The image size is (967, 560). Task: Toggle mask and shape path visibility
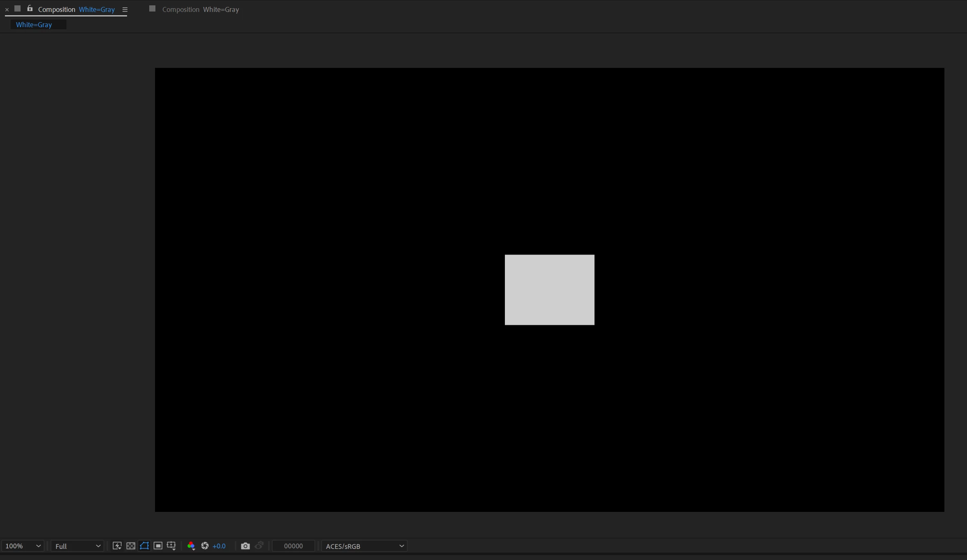pyautogui.click(x=144, y=546)
